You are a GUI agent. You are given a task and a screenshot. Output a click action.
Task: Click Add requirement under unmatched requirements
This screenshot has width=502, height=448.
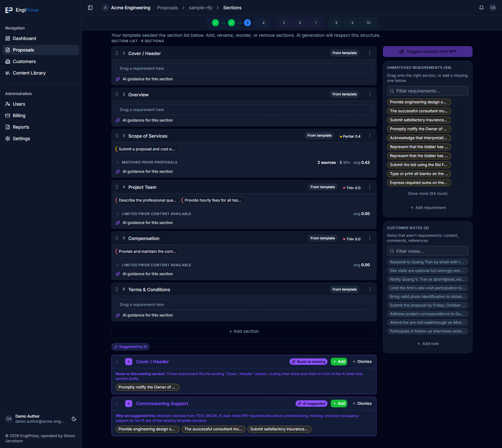tap(428, 208)
